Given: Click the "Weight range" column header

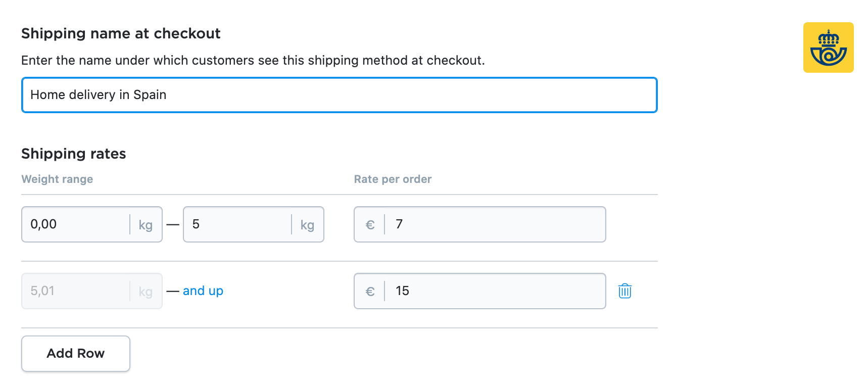Looking at the screenshot, I should 57,179.
